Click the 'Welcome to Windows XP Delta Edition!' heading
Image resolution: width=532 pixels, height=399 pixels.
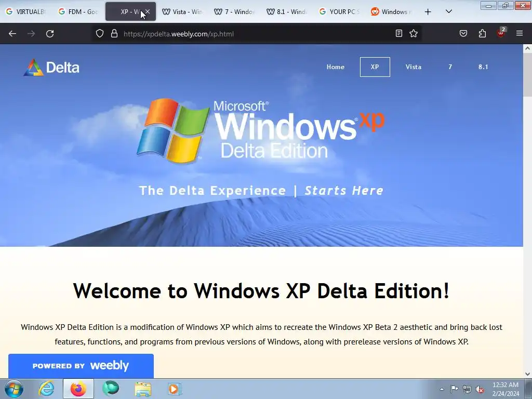pyautogui.click(x=261, y=291)
